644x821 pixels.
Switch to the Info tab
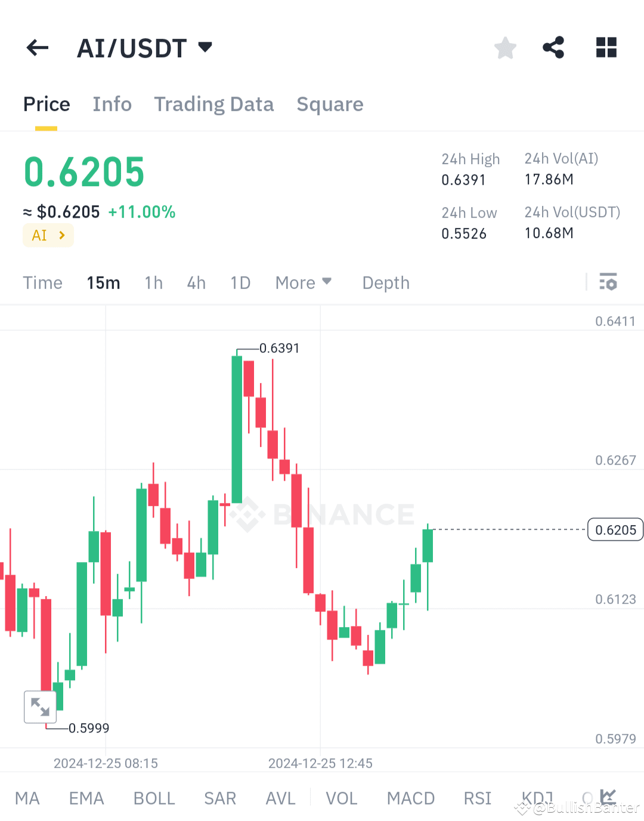coord(112,104)
